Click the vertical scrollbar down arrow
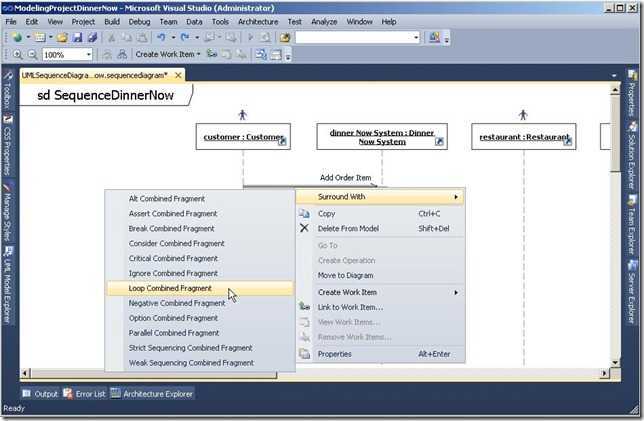 click(615, 362)
